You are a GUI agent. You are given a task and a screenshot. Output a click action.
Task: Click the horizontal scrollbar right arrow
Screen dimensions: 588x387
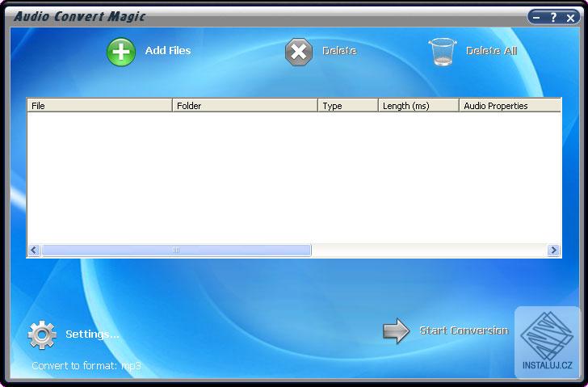pyautogui.click(x=553, y=250)
